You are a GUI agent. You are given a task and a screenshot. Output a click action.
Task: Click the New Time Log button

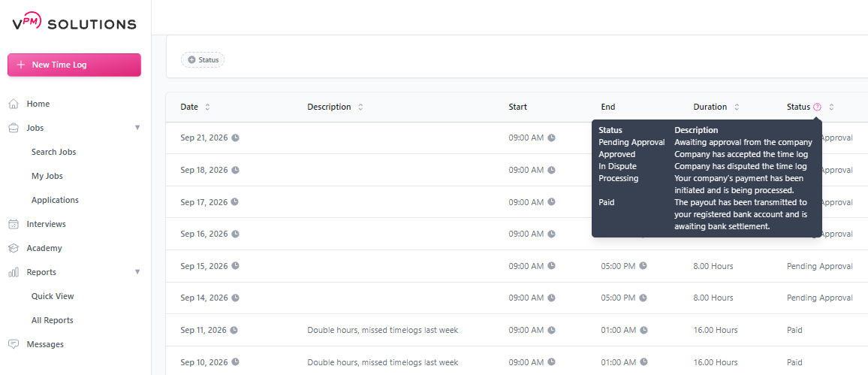[x=74, y=65]
